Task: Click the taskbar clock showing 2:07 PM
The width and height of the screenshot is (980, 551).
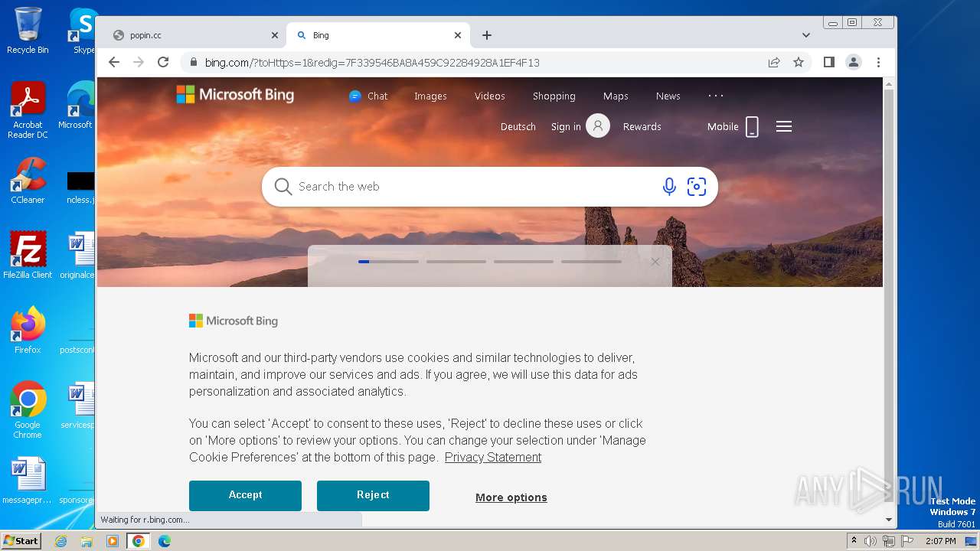Action: pos(940,541)
